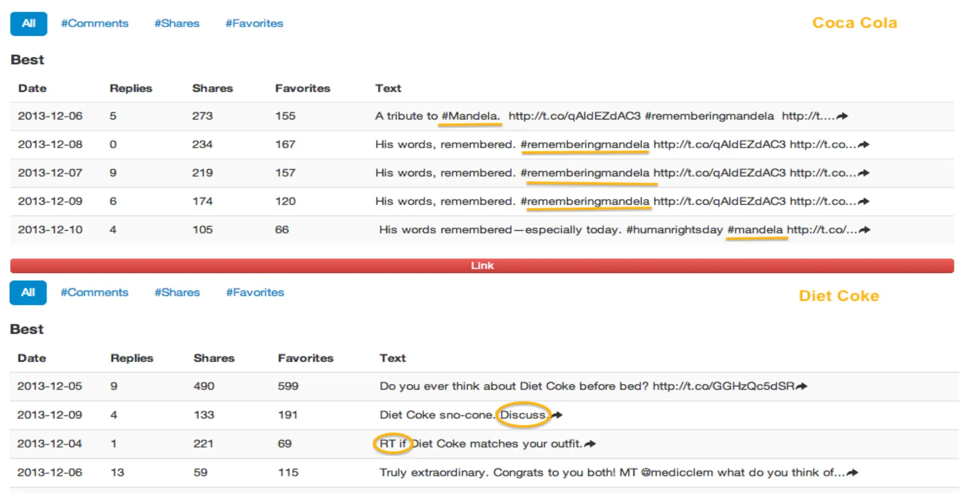The width and height of the screenshot is (980, 493).
Task: Open the GGHzQc5dSR link in Diet Coke tweet
Action: [723, 386]
